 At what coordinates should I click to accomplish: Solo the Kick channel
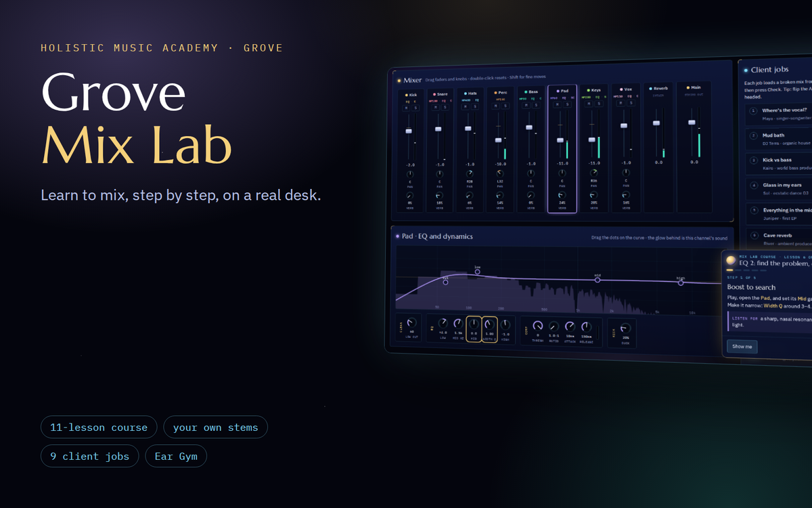pyautogui.click(x=415, y=108)
